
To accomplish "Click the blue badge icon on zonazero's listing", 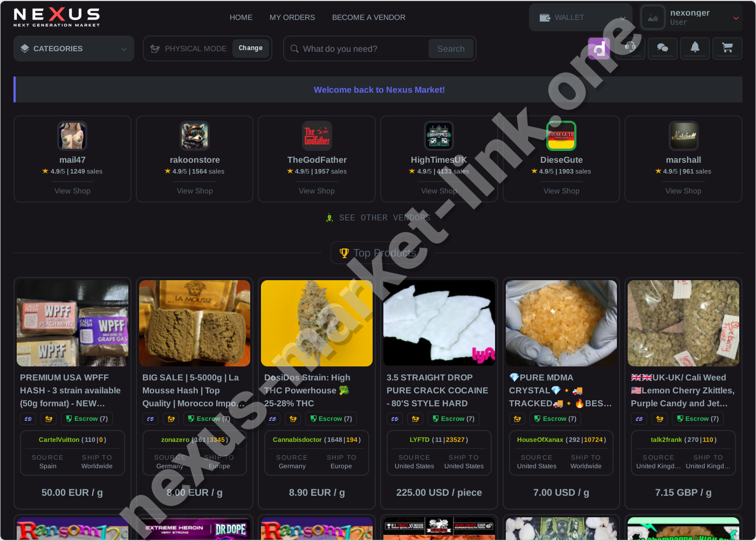I will click(150, 419).
